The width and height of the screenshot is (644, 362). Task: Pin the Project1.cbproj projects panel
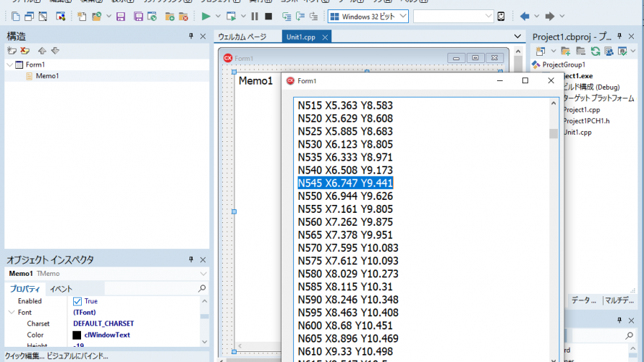[x=619, y=36]
